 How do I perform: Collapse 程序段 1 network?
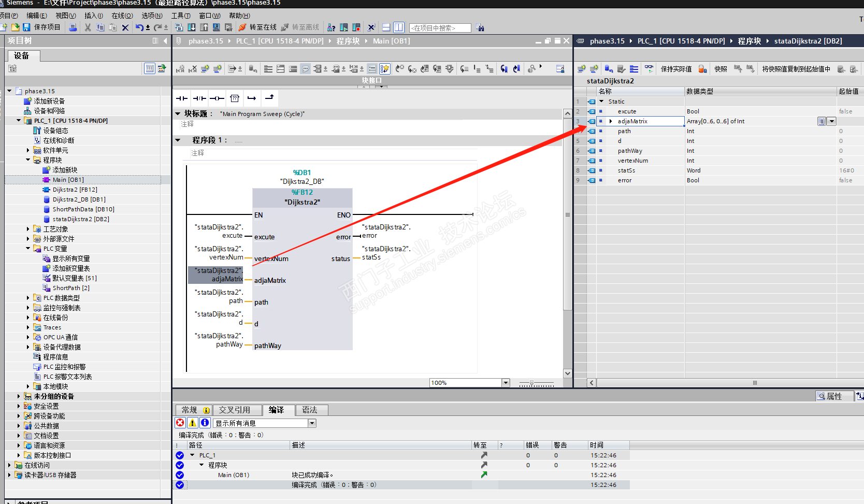point(178,140)
